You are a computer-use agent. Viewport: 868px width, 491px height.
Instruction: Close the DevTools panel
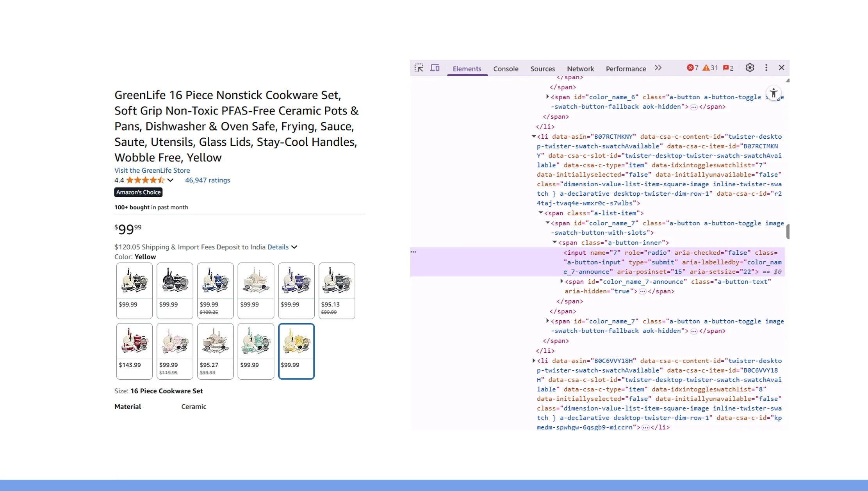coord(781,68)
